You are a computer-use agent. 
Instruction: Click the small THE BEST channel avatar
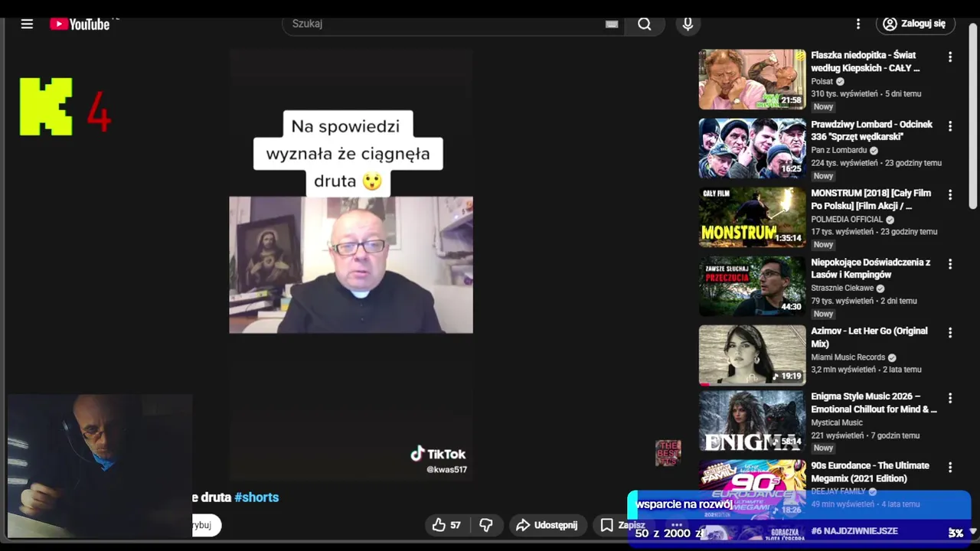[668, 452]
